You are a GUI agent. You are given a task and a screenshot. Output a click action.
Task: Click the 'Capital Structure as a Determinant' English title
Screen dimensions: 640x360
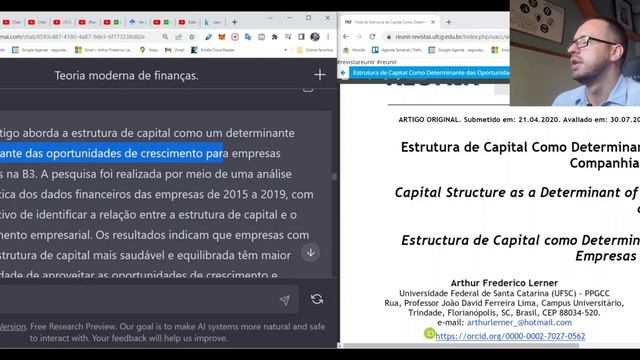[516, 192]
